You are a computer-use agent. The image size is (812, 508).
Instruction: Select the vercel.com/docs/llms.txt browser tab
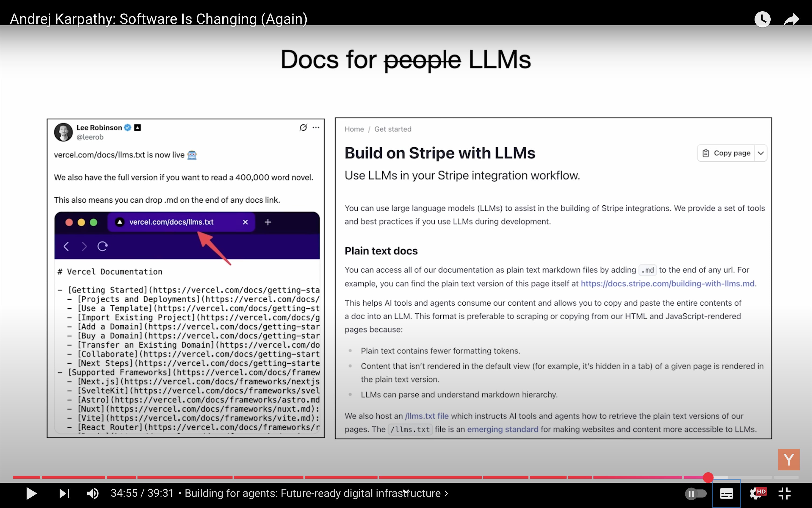pyautogui.click(x=181, y=222)
